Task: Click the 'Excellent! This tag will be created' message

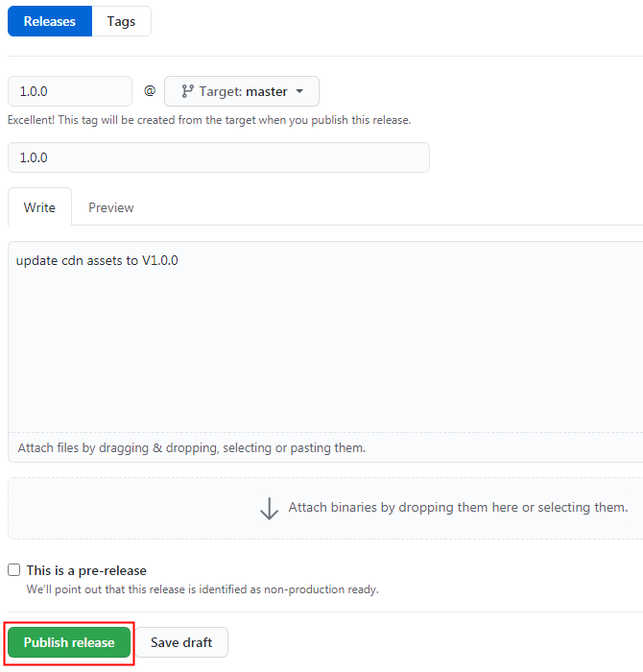Action: pos(209,121)
